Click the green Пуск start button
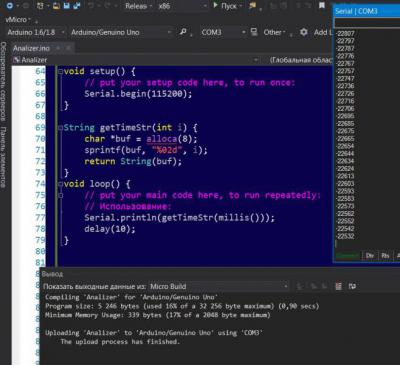The width and height of the screenshot is (400, 365). [x=225, y=6]
